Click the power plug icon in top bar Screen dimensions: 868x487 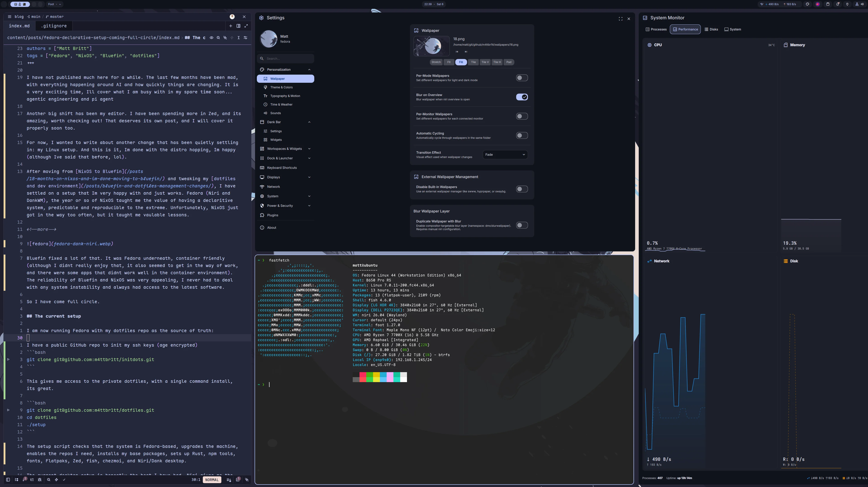pyautogui.click(x=847, y=4)
